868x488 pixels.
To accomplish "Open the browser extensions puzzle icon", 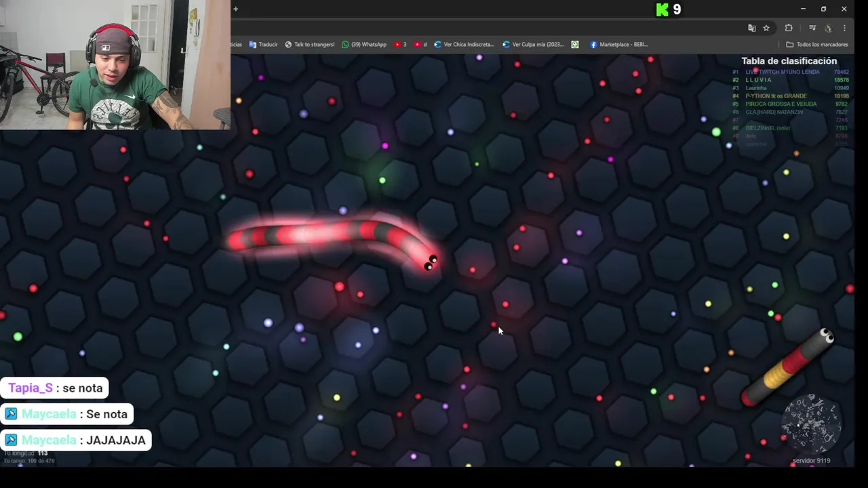I will [789, 28].
